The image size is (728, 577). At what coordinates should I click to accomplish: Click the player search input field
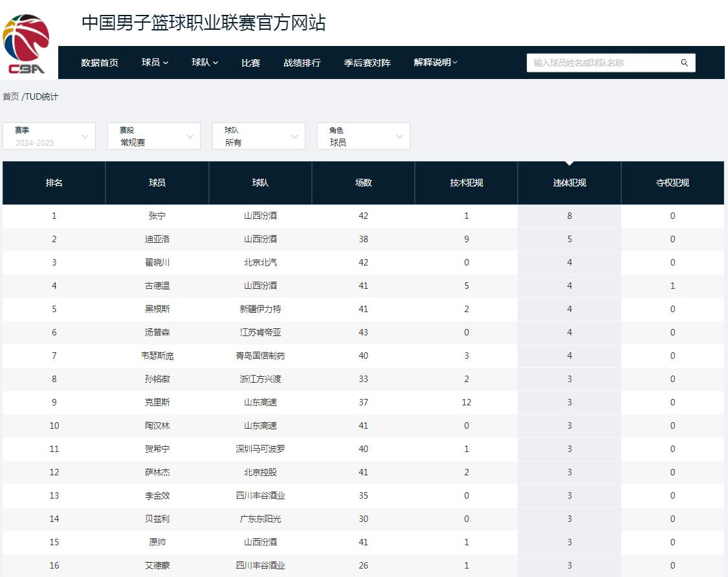point(602,63)
